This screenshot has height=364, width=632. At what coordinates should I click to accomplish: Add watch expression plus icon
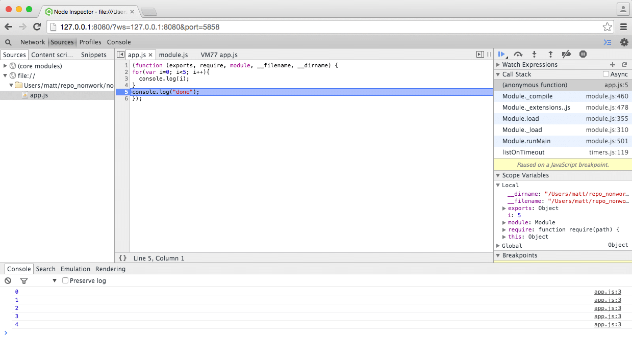(613, 65)
